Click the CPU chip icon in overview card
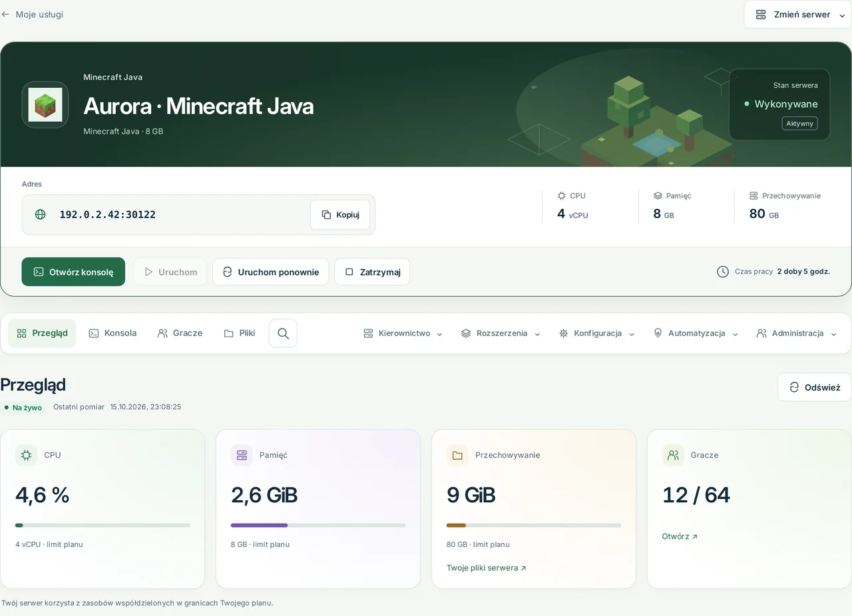The width and height of the screenshot is (852, 616). (26, 455)
